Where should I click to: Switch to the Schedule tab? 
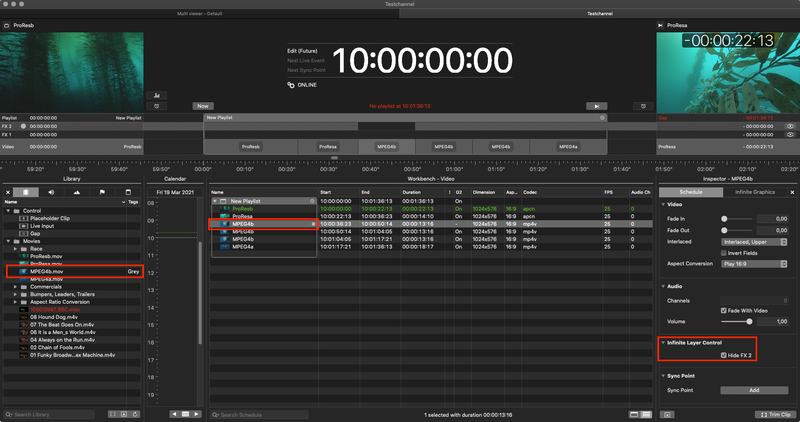(x=691, y=192)
